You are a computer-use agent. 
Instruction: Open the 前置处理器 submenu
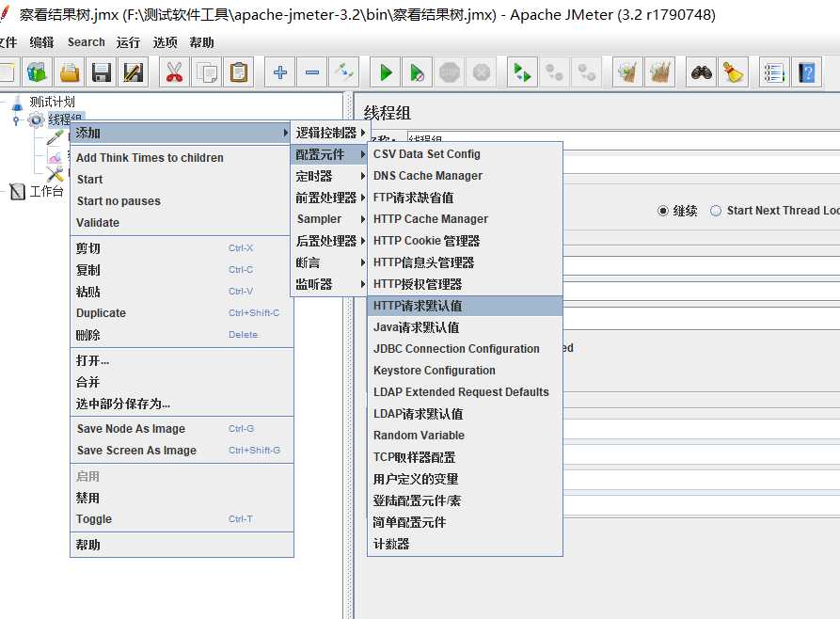[330, 198]
